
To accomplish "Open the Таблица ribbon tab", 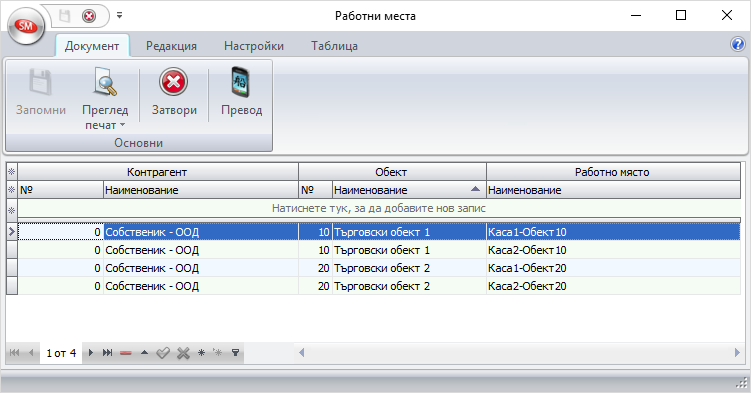I will click(334, 46).
